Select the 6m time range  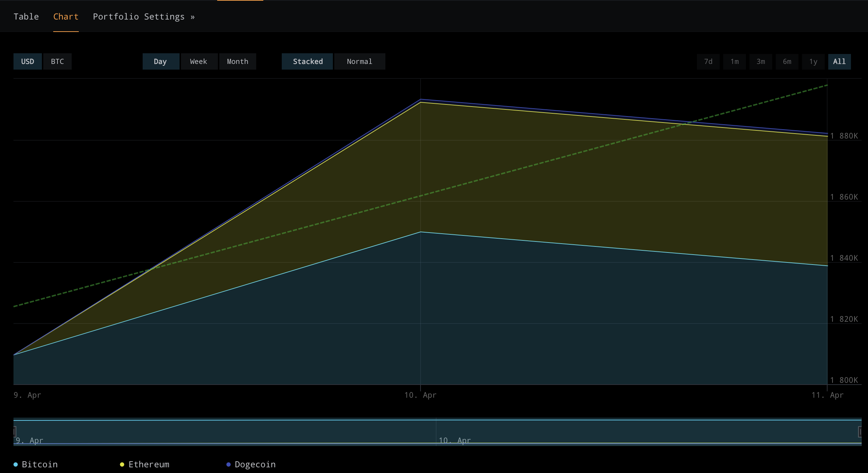(x=787, y=61)
